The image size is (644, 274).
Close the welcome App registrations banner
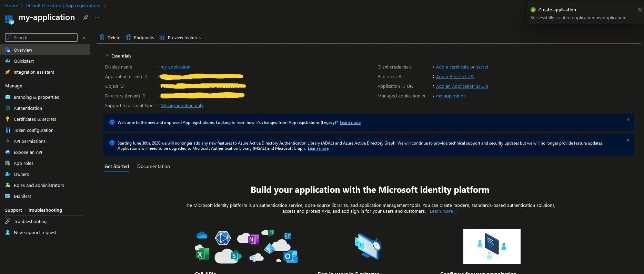point(628,119)
